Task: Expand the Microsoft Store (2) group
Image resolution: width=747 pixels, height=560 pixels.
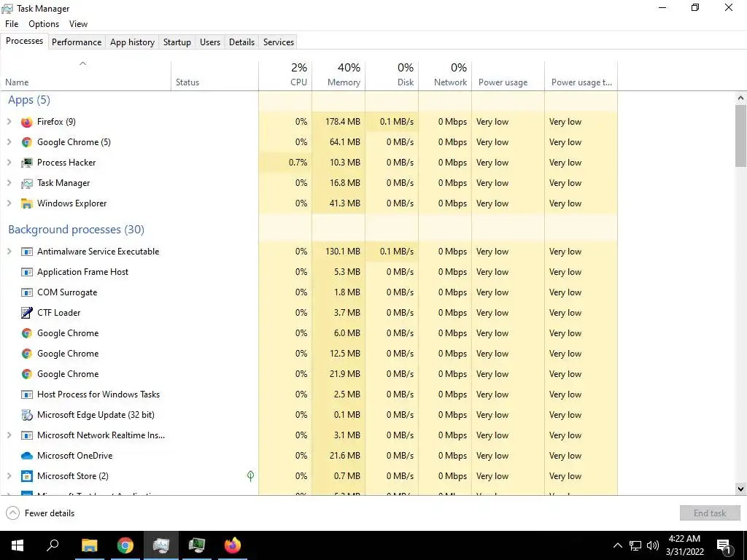Action: point(9,476)
